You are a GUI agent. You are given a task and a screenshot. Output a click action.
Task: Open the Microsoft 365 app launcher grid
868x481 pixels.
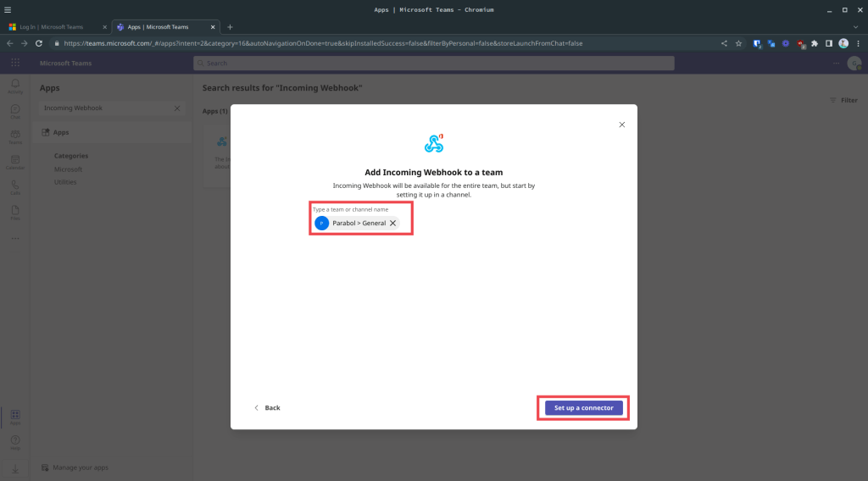pos(15,63)
